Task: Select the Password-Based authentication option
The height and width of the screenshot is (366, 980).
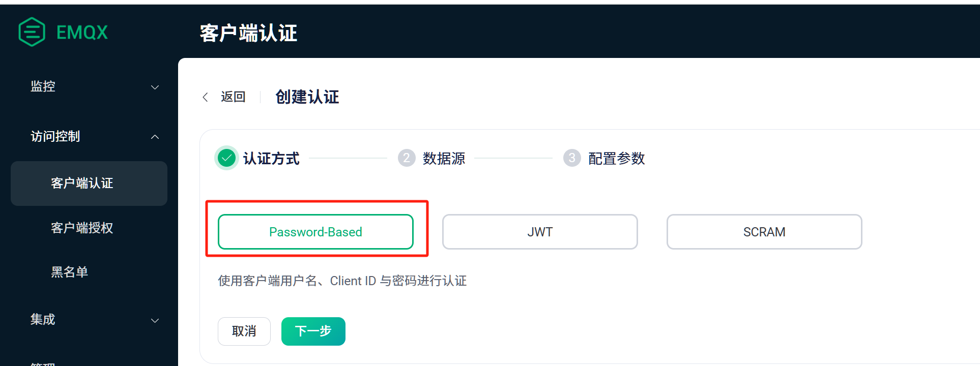Action: pyautogui.click(x=315, y=232)
